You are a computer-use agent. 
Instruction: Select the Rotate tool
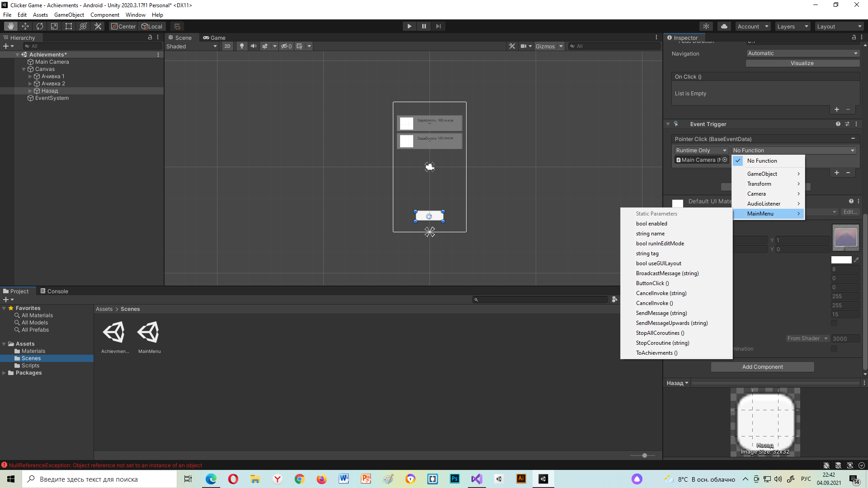(40, 26)
